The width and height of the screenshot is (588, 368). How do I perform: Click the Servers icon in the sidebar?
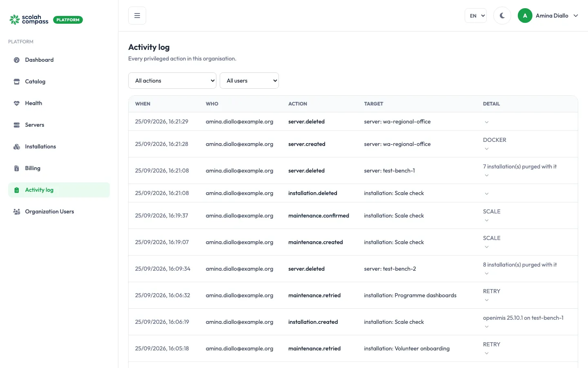tap(17, 125)
